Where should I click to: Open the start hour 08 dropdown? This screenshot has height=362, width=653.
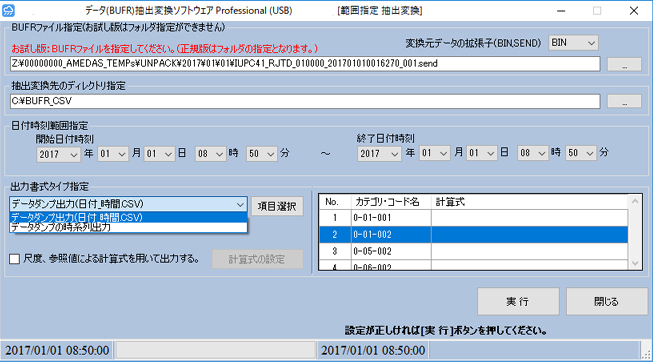click(211, 154)
